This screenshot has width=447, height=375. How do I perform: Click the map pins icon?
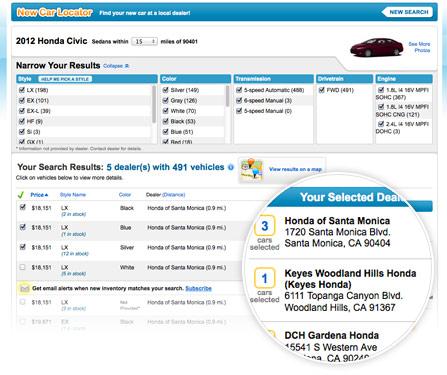(252, 169)
